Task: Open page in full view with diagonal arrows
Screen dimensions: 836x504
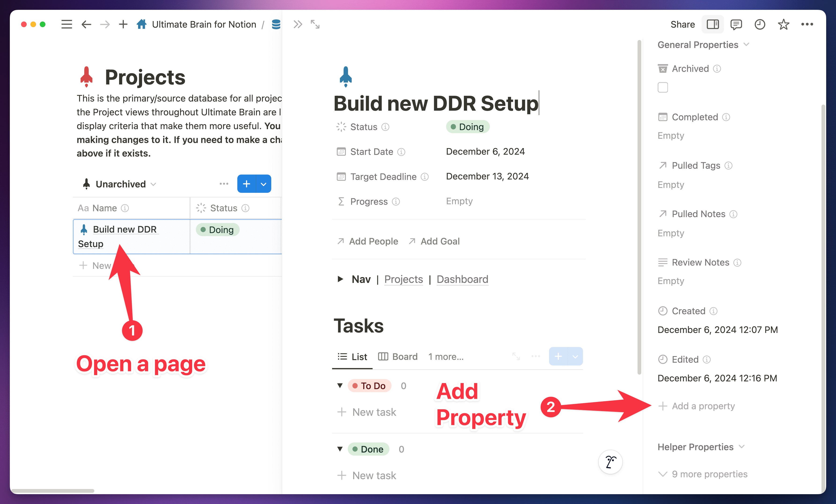Action: click(315, 24)
